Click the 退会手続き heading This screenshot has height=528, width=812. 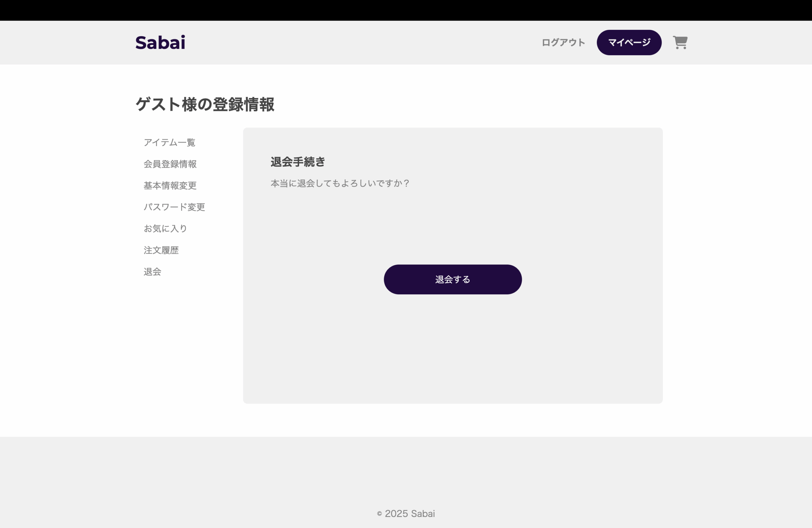click(298, 162)
